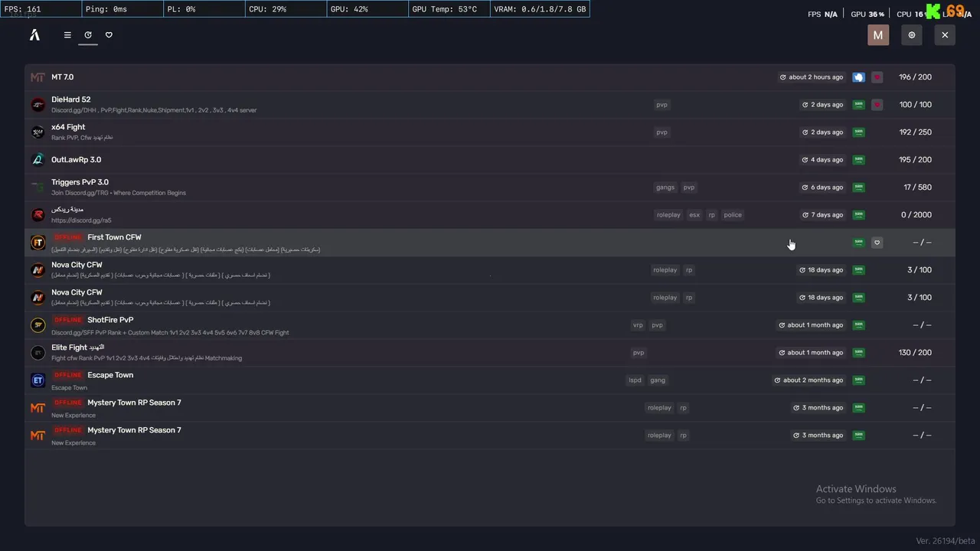This screenshot has width=980, height=551.
Task: Click the green flag on Elite Fight row
Action: [859, 353]
